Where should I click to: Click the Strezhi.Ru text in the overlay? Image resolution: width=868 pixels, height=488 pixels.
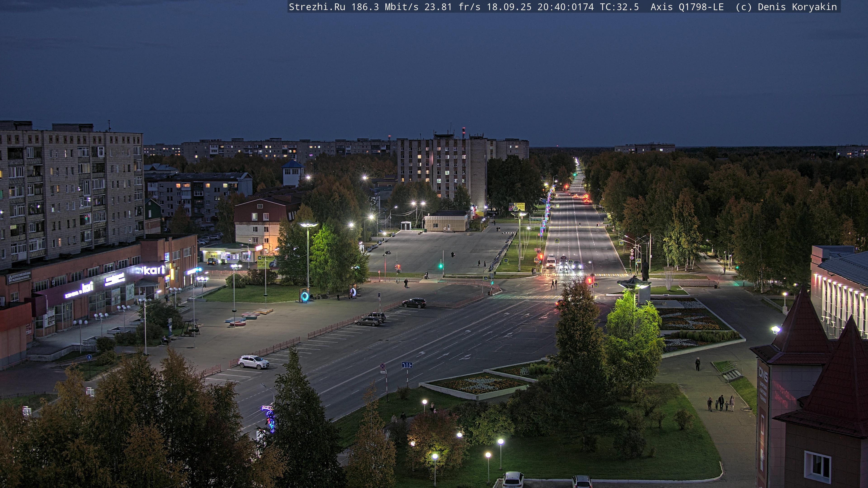(x=317, y=7)
